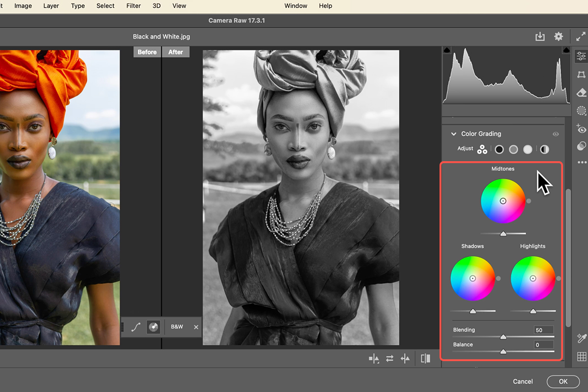Click the OK button
Viewport: 588px width, 392px height.
(x=563, y=381)
